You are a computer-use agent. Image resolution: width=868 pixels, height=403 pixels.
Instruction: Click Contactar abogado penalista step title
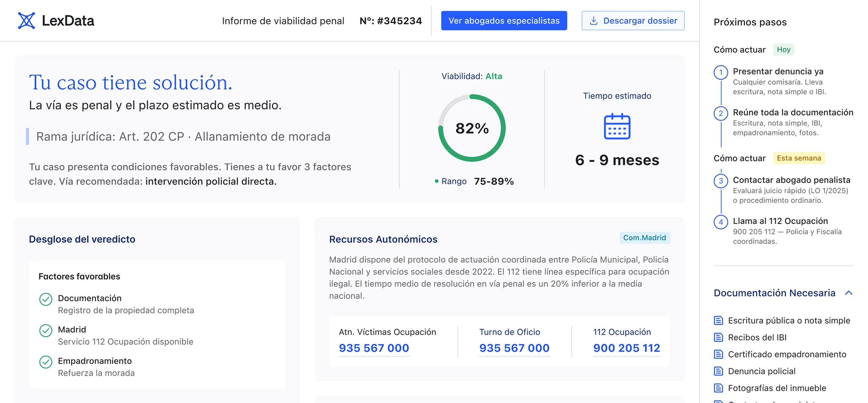coord(792,180)
